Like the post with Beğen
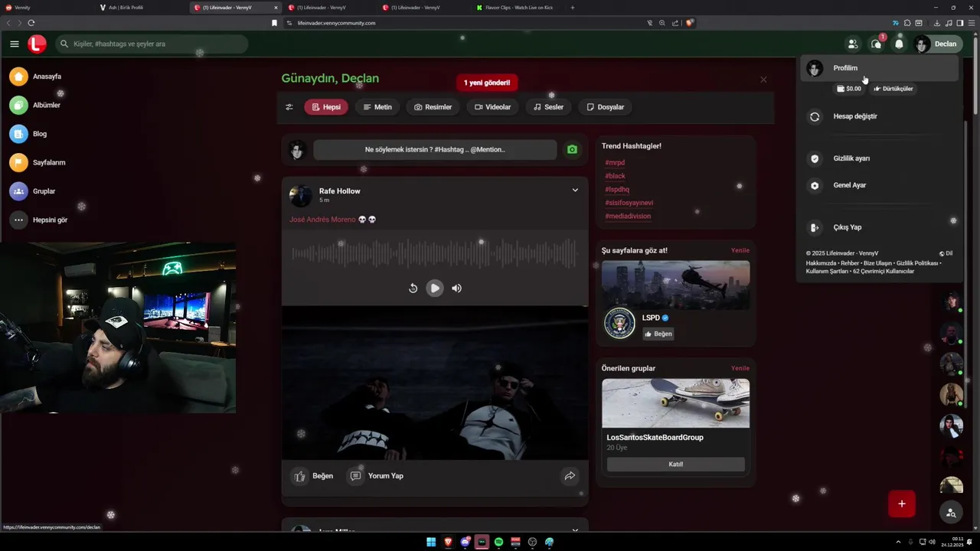The image size is (980, 551). [x=313, y=476]
